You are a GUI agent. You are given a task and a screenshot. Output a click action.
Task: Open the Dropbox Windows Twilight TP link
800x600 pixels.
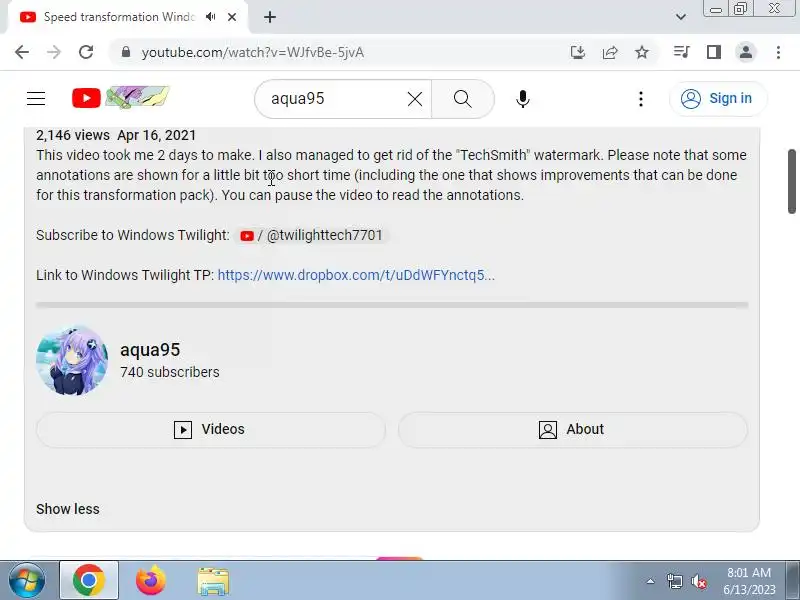point(356,275)
